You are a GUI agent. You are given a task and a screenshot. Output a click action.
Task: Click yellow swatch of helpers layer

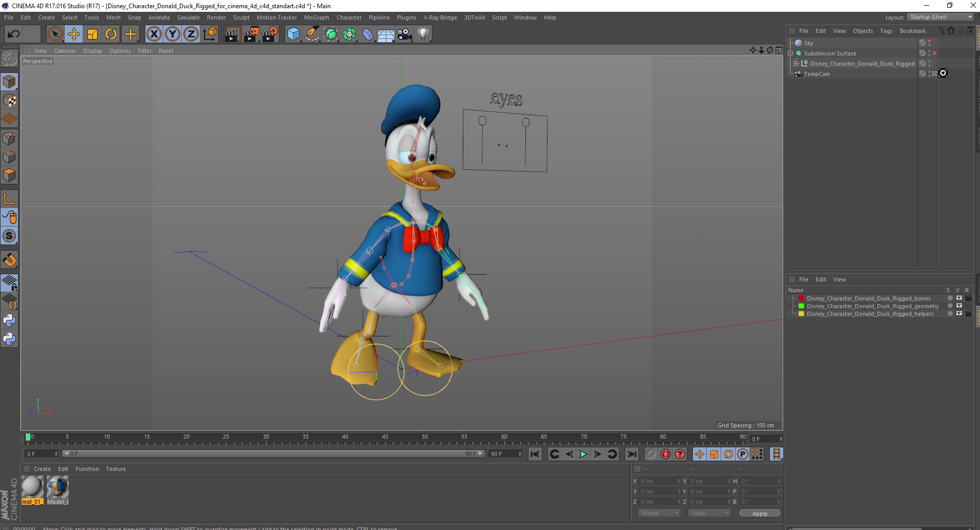[801, 314]
